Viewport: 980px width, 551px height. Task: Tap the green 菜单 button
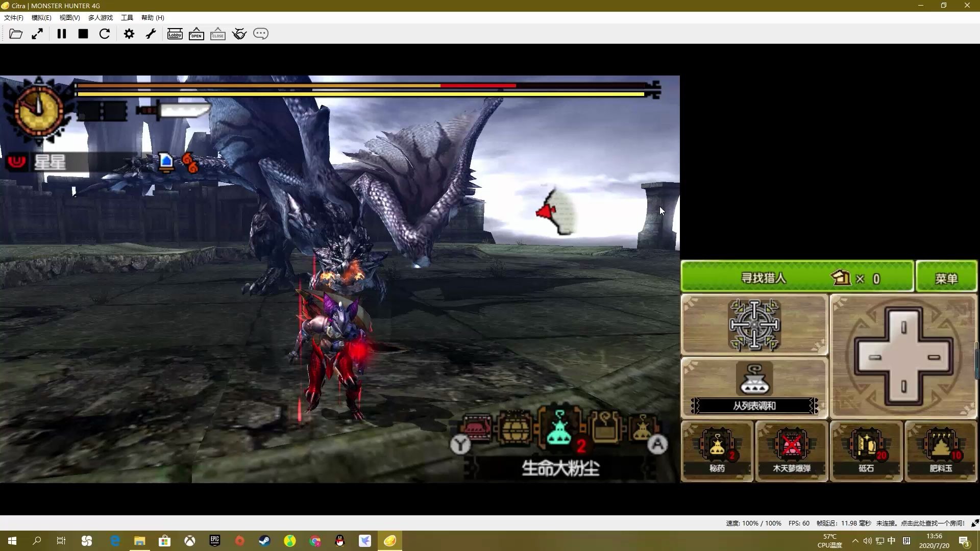click(946, 277)
